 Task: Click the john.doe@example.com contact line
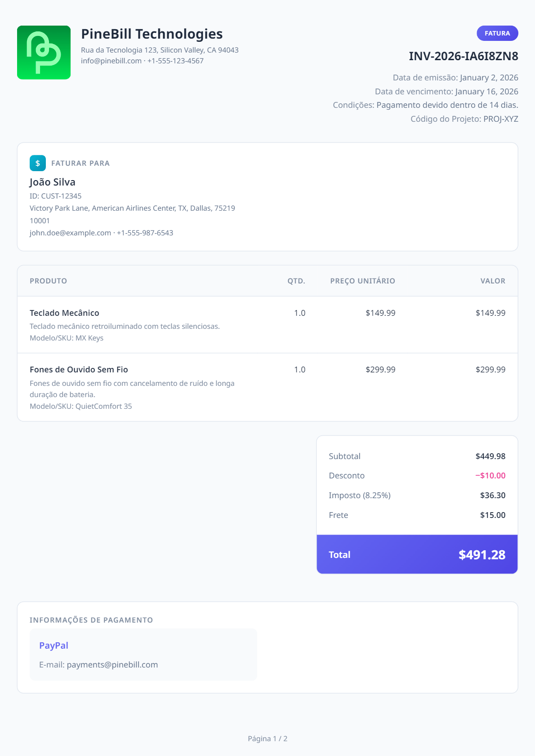102,233
